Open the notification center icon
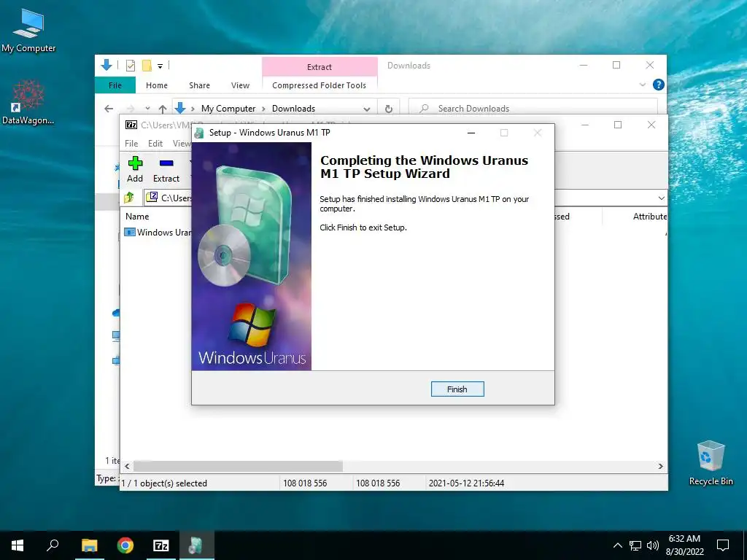Screen dimensions: 747x560 (x=723, y=545)
